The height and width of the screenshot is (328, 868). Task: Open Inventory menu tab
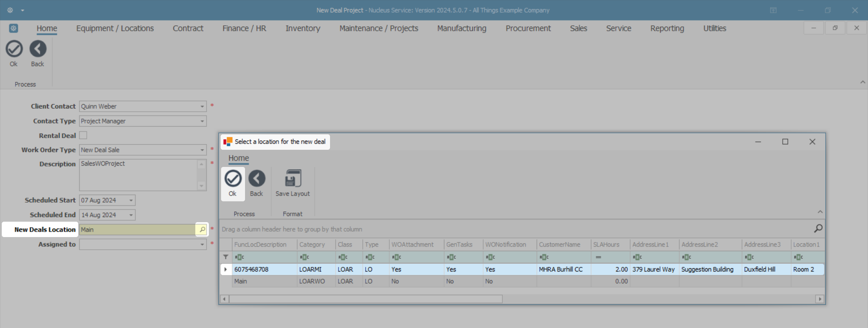[303, 28]
